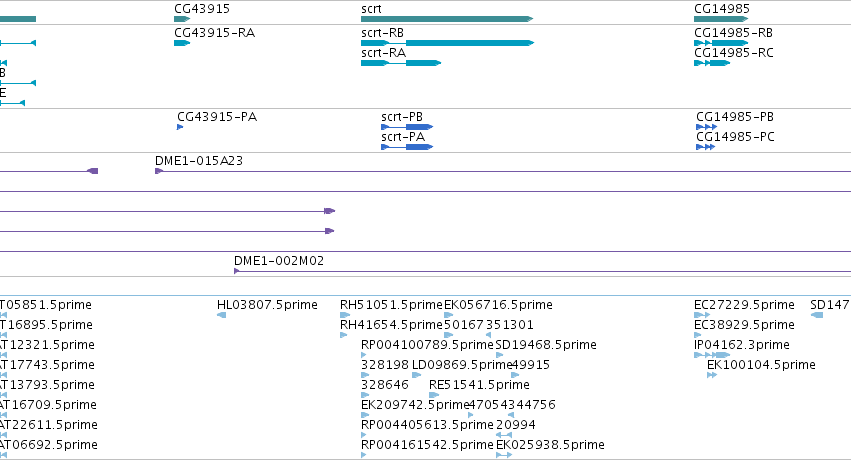
Task: Click the CG43915 gene arrow glyph
Action: pos(182,19)
